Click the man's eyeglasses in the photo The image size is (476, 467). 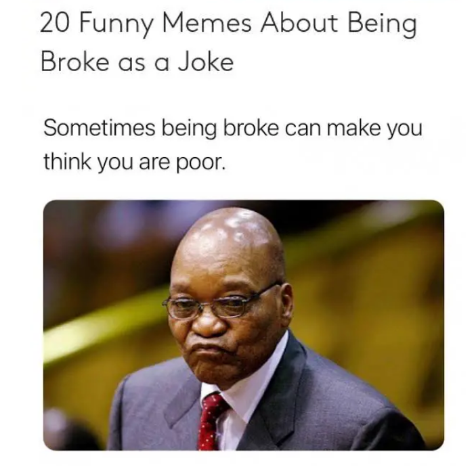[x=219, y=302]
